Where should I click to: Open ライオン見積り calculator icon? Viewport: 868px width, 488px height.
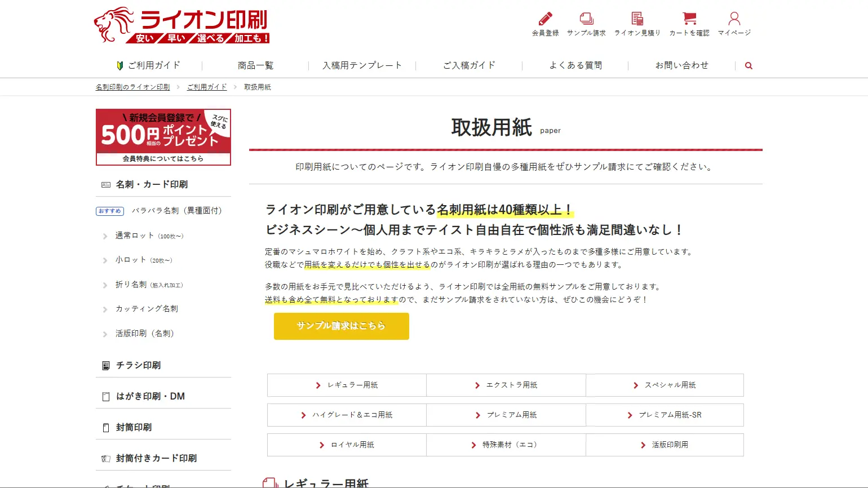tap(637, 19)
